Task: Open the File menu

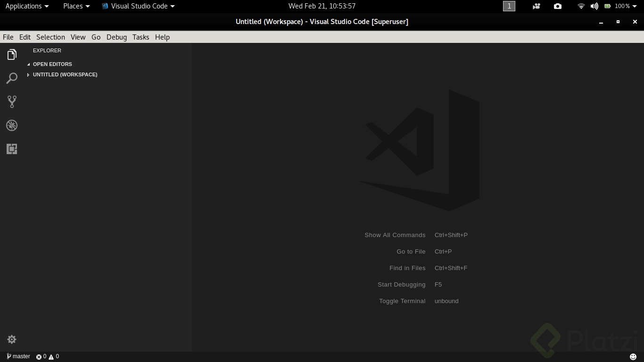Action: [8, 37]
